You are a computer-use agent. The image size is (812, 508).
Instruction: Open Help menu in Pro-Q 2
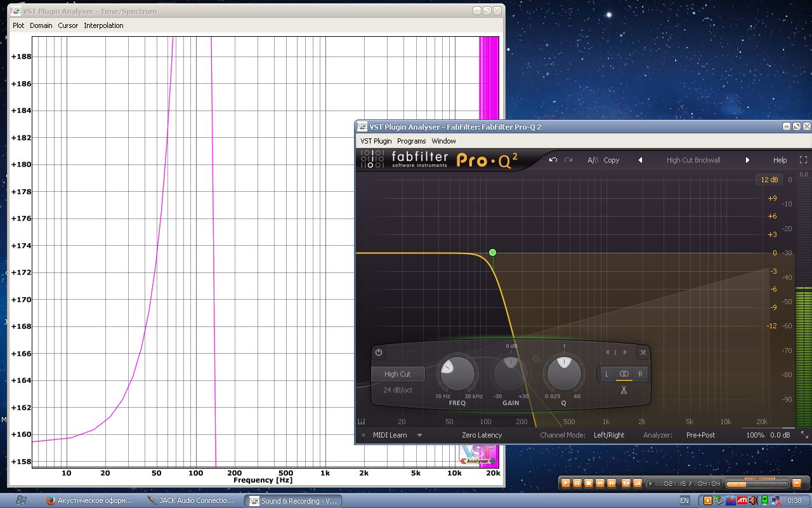780,160
